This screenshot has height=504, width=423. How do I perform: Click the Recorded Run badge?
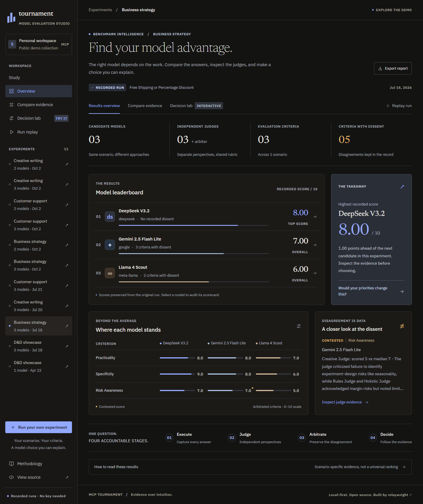coord(107,88)
